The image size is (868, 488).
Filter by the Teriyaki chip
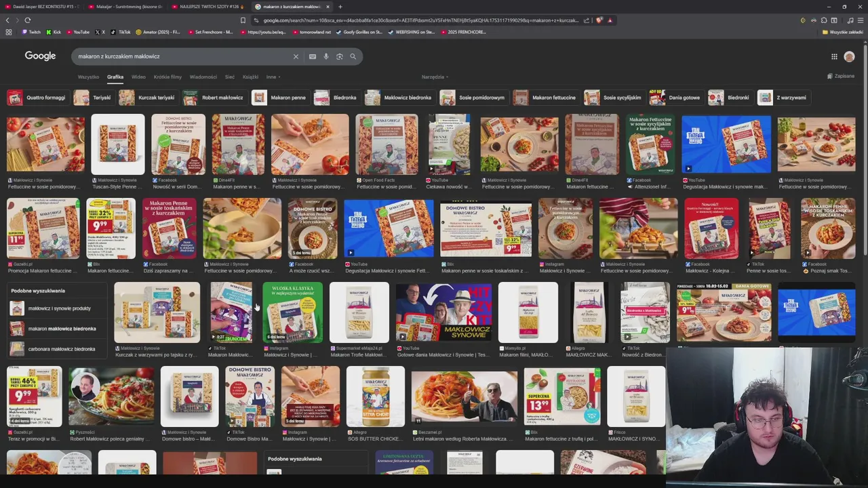[x=93, y=98]
